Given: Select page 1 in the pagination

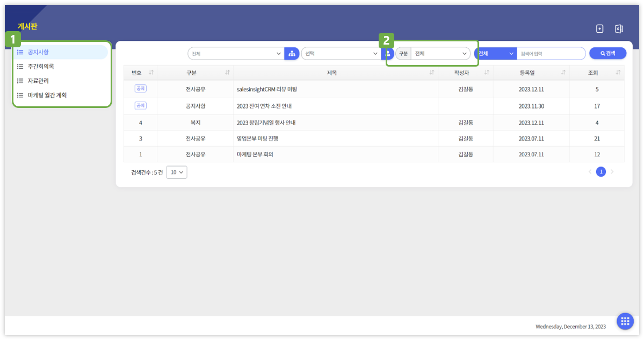Looking at the screenshot, I should (x=601, y=172).
